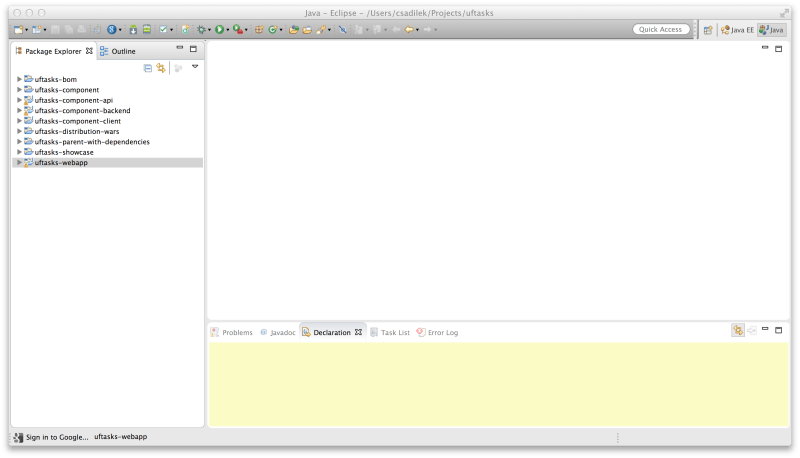
Task: Click the Google sign-in status bar icon
Action: pos(18,437)
